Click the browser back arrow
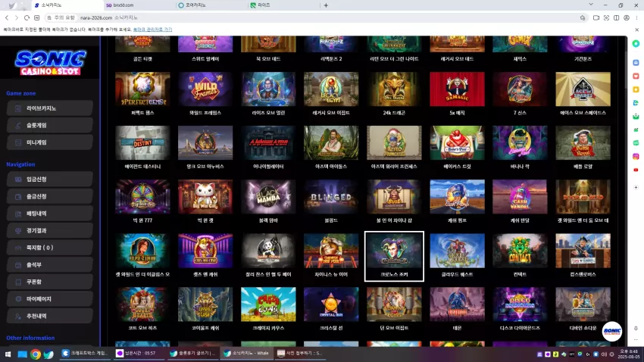 (7, 17)
